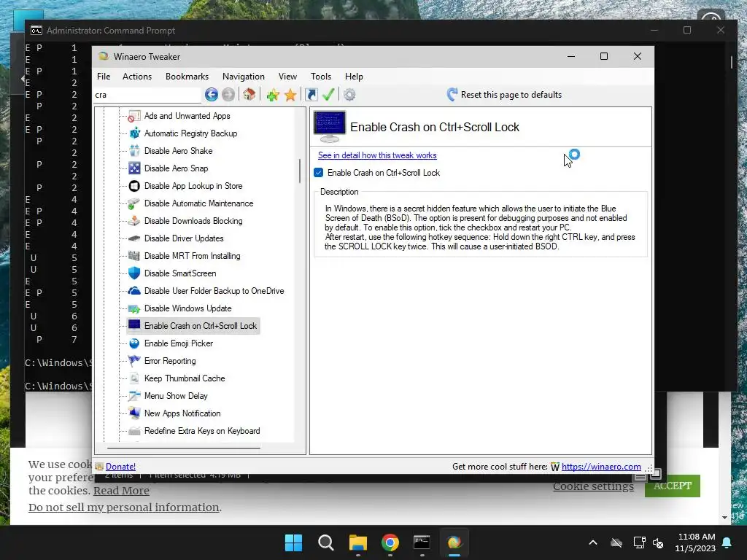747x560 pixels.
Task: Toggle Enable Crash on Ctrl+Scroll Lock checkbox
Action: (319, 172)
